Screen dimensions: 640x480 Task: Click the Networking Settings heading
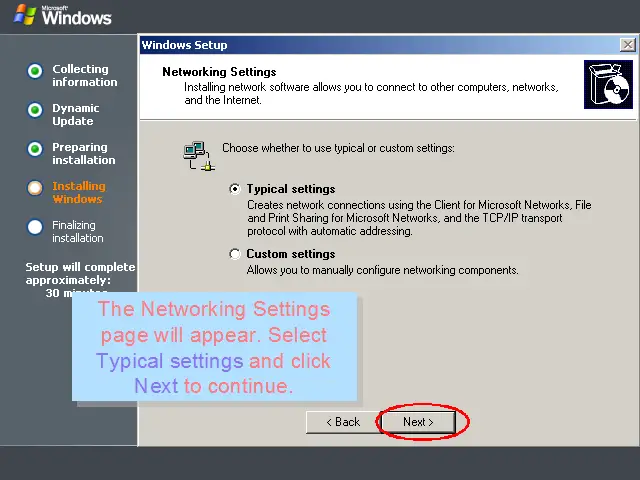[219, 72]
